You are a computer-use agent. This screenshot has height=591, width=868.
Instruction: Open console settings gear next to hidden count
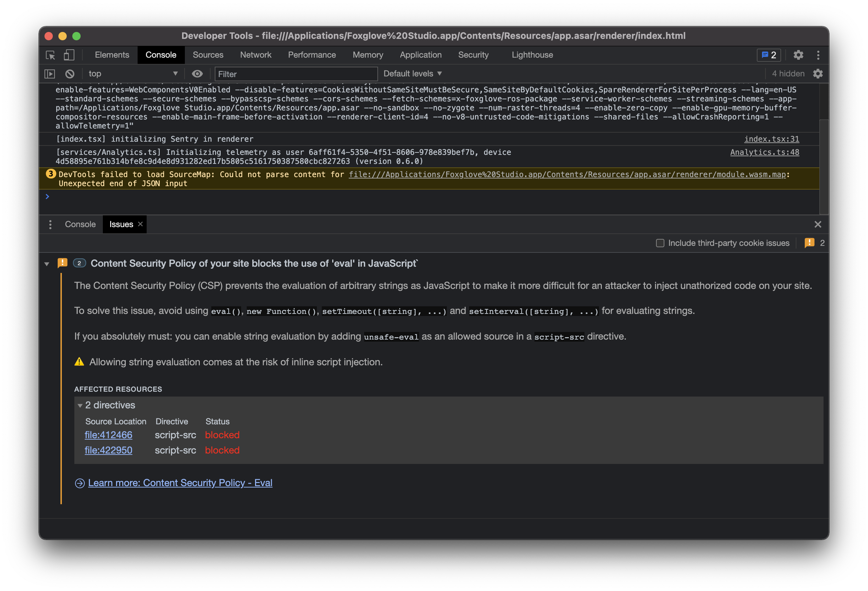pos(818,74)
